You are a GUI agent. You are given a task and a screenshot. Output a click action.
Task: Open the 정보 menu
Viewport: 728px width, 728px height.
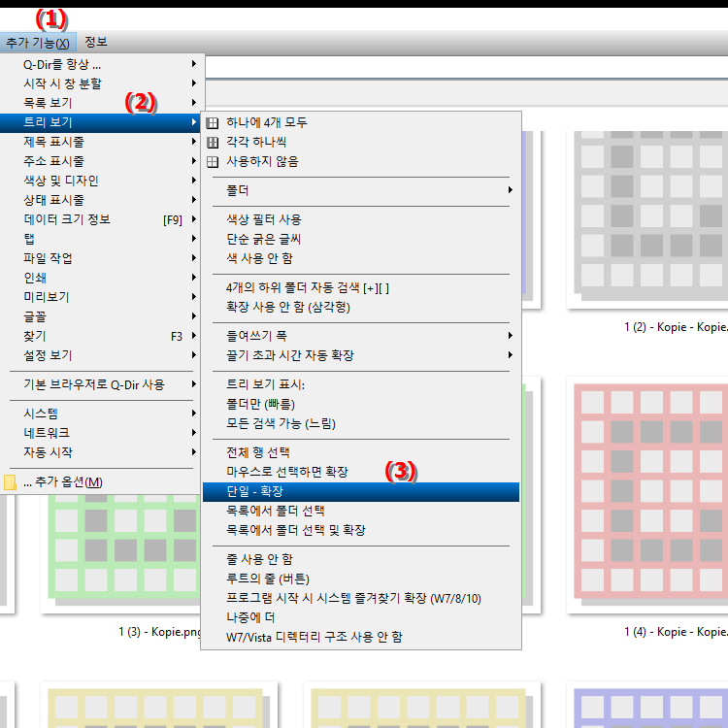tap(96, 43)
